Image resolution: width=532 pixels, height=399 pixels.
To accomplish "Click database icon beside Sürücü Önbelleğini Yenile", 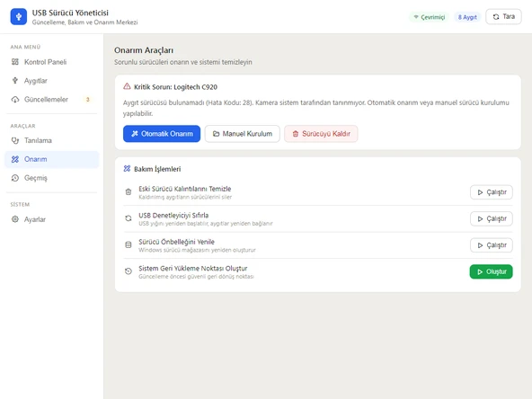I will click(x=129, y=245).
